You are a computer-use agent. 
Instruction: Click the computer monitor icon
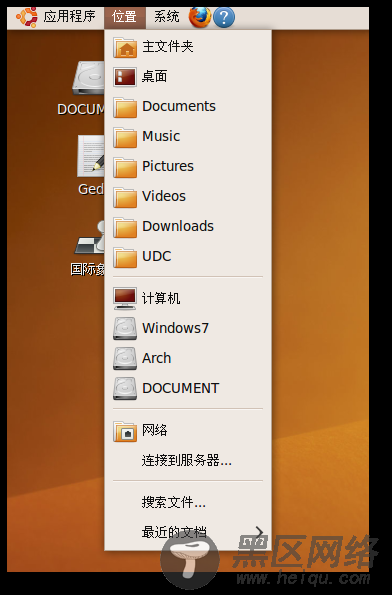[125, 298]
